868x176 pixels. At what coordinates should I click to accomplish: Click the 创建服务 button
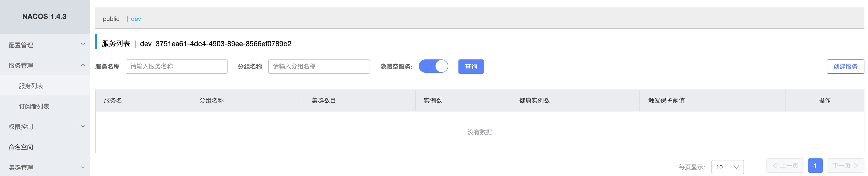845,67
